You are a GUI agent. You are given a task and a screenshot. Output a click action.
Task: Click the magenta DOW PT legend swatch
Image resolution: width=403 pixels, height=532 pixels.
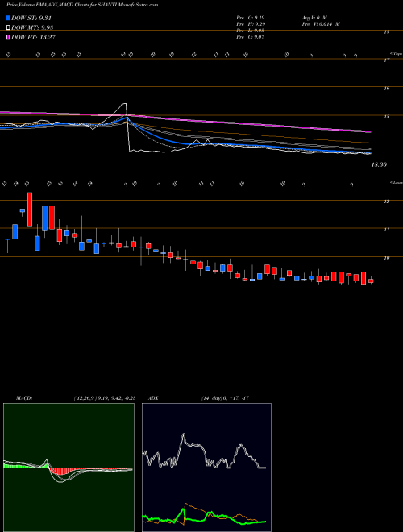point(9,37)
